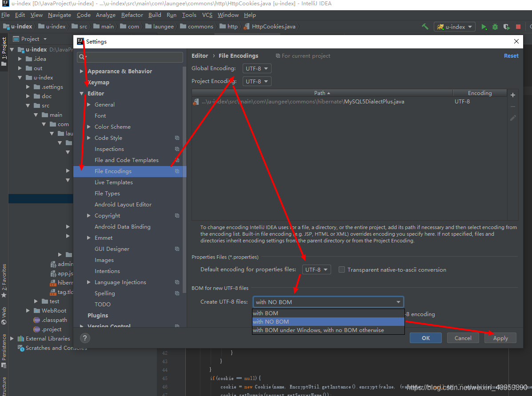Image resolution: width=532 pixels, height=396 pixels.
Task: Select 'with BOM under Windows' option
Action: click(x=328, y=330)
